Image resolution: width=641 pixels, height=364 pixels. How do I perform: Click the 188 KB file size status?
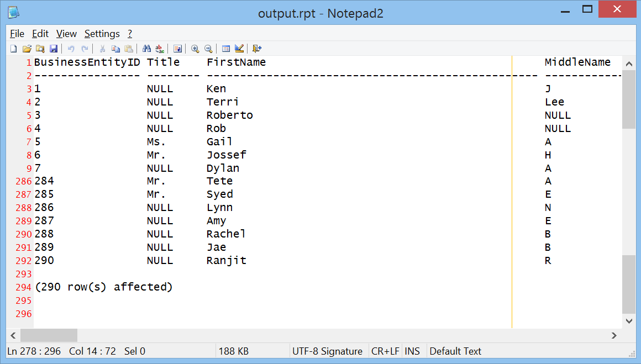coord(233,351)
